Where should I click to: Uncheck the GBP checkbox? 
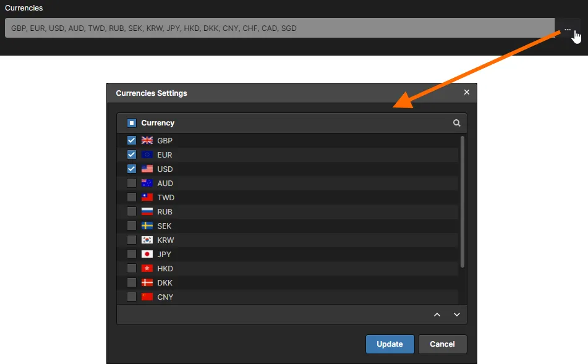[x=131, y=140]
